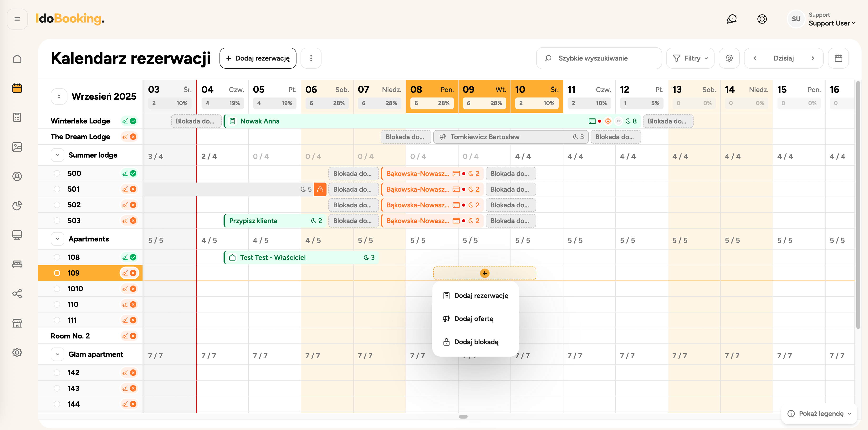Image resolution: width=868 pixels, height=430 pixels.
Task: Select the radio button for room 108
Action: [57, 257]
